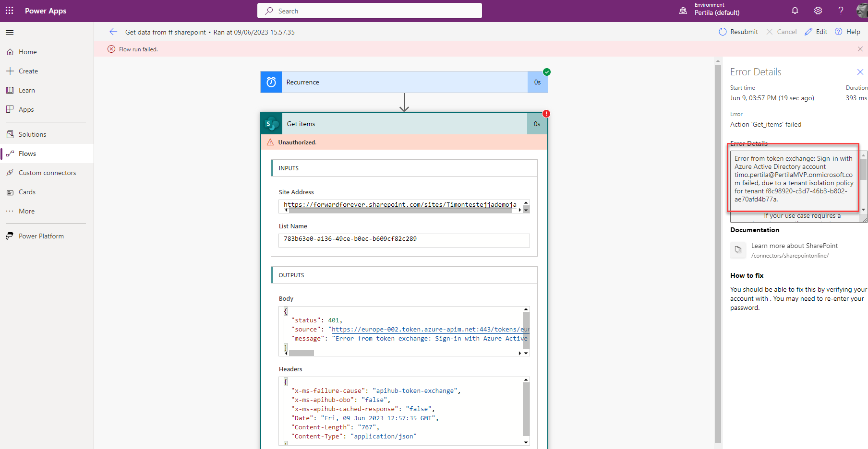The image size is (868, 449).
Task: Open Learn in the sidebar
Action: [47, 90]
